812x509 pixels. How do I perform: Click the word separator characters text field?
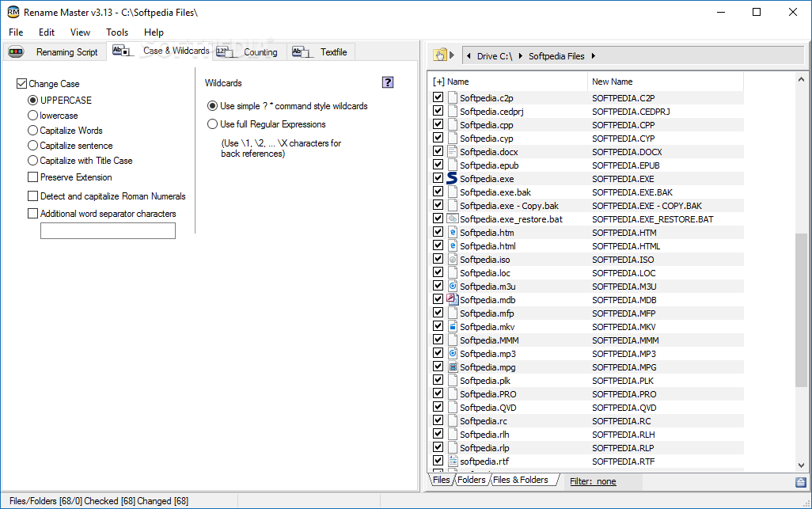[x=108, y=230]
